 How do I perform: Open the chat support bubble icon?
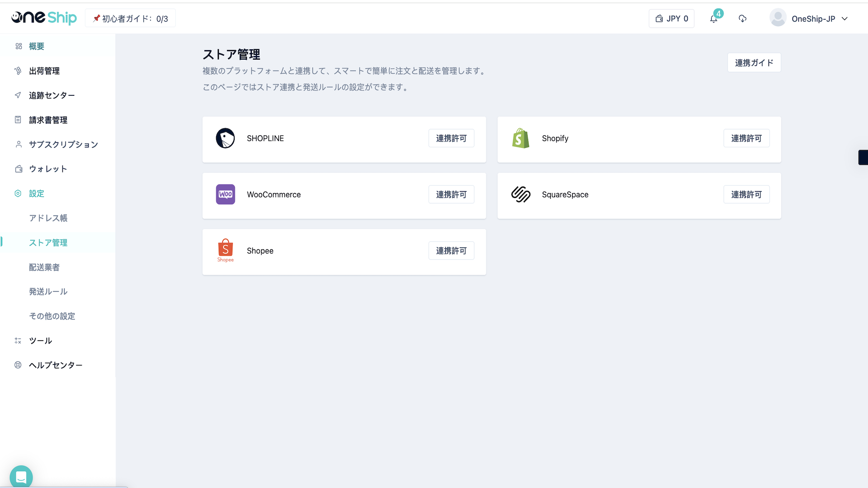click(x=21, y=477)
